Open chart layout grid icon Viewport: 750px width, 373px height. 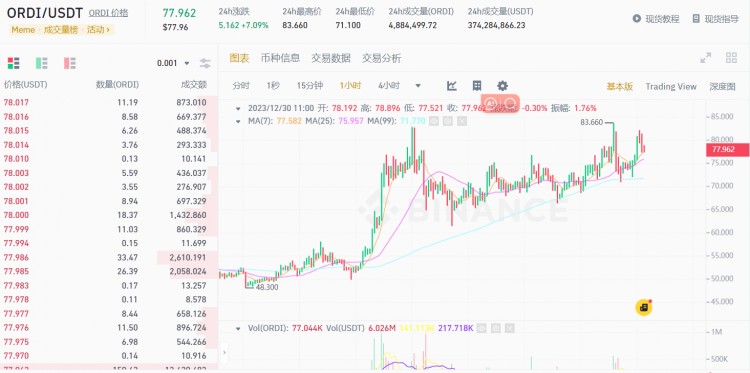477,86
